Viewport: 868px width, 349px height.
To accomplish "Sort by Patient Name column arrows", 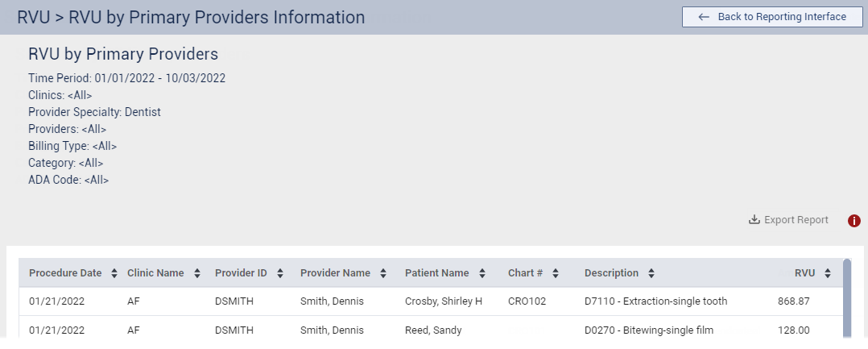I will (x=482, y=273).
